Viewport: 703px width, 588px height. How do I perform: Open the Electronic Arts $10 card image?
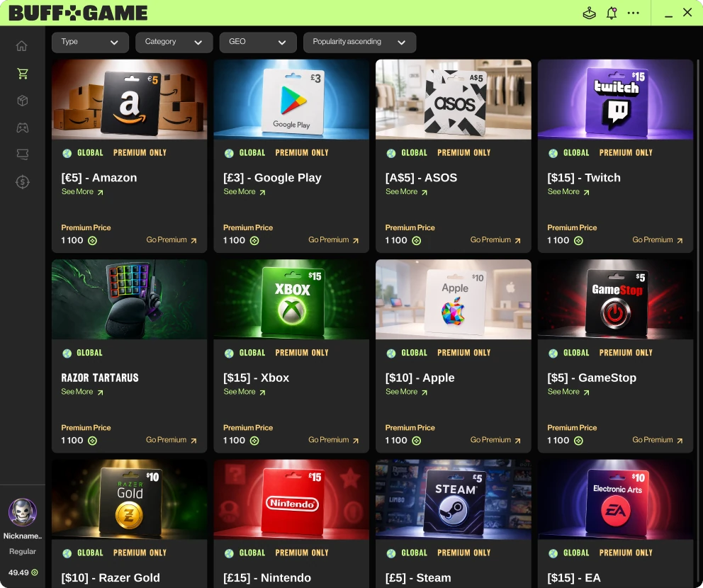616,499
